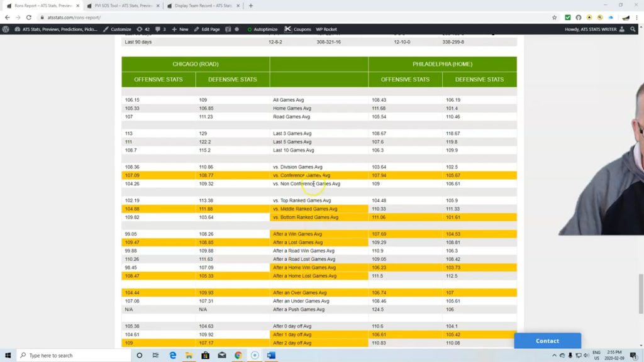The height and width of the screenshot is (362, 644).
Task: Click the search magnifier in admin bar
Action: (633, 29)
